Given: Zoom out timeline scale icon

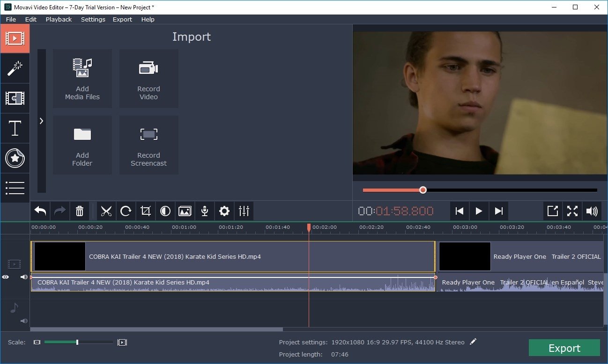Looking at the screenshot, I should point(37,342).
